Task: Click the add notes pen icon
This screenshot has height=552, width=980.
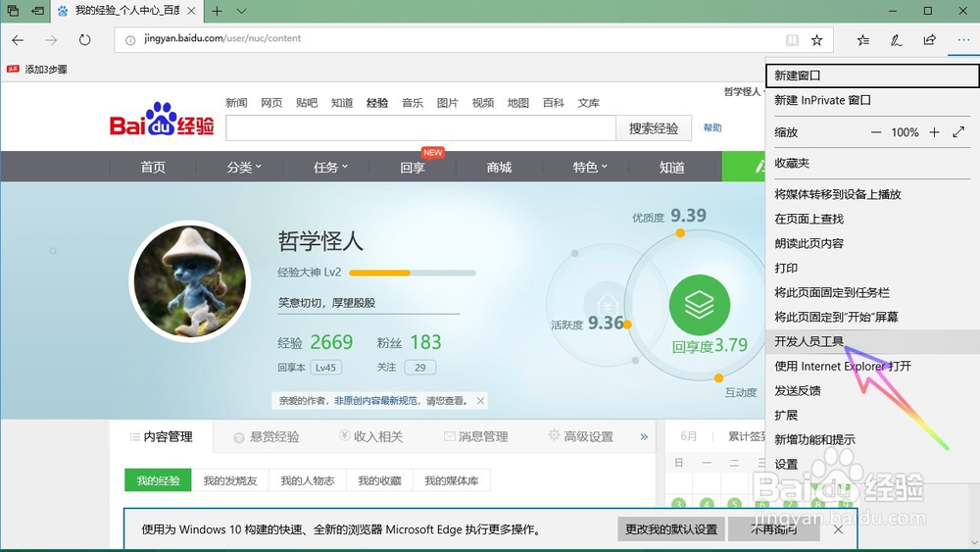Action: [x=897, y=40]
